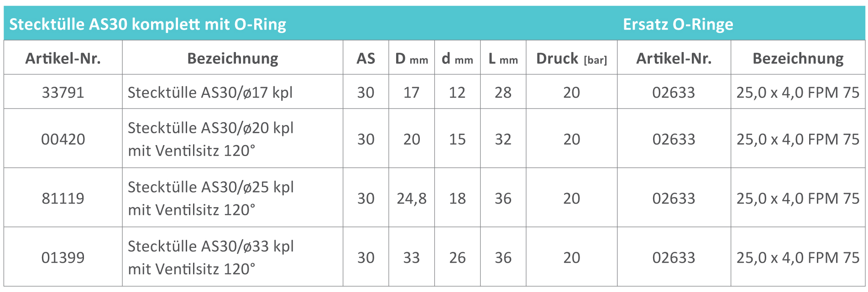The width and height of the screenshot is (868, 292).
Task: Select the 'L mm' column header
Action: tap(503, 58)
